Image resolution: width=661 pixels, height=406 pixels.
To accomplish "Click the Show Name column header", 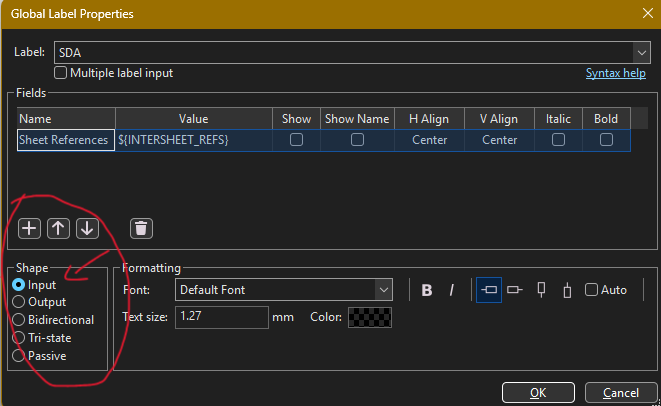I will click(x=357, y=119).
